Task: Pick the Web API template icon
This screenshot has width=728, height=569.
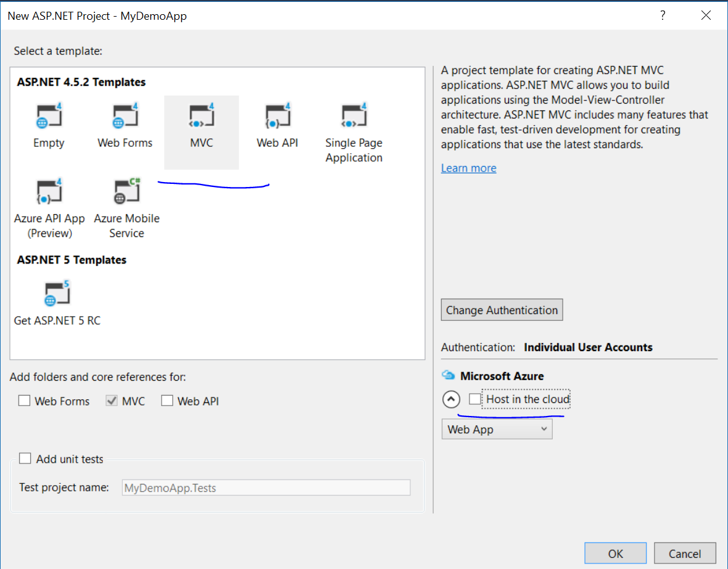Action: [277, 115]
